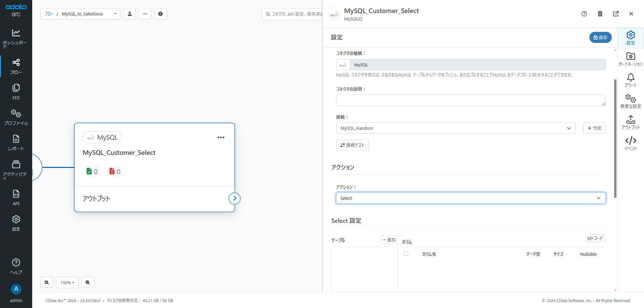Open the EDI section icon
This screenshot has width=644, height=308.
pyautogui.click(x=16, y=88)
